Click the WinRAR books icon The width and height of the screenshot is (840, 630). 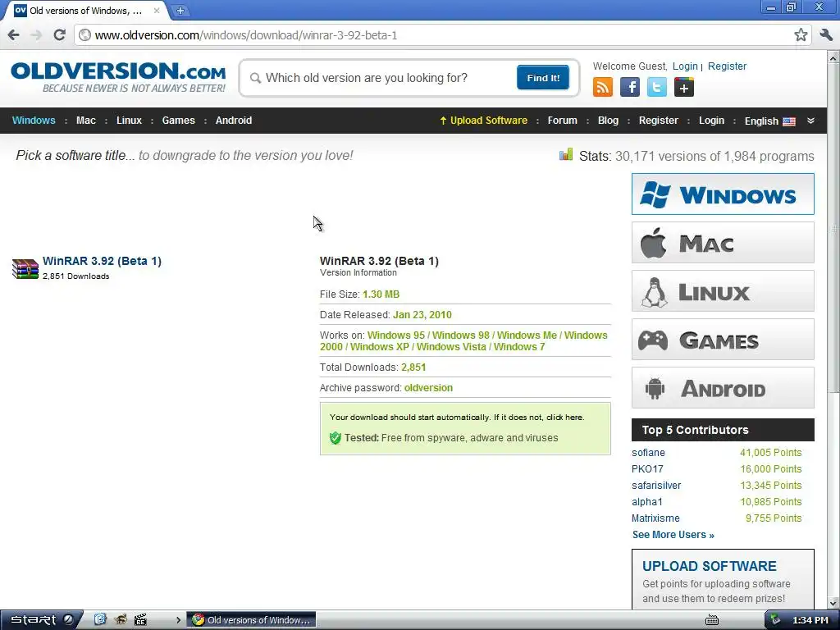tap(25, 268)
